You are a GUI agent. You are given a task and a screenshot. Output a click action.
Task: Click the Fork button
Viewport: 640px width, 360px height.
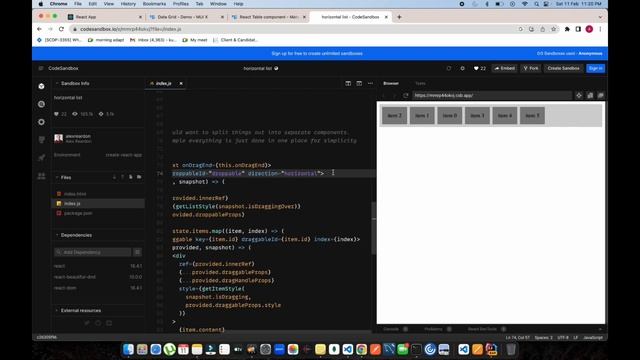coord(531,68)
